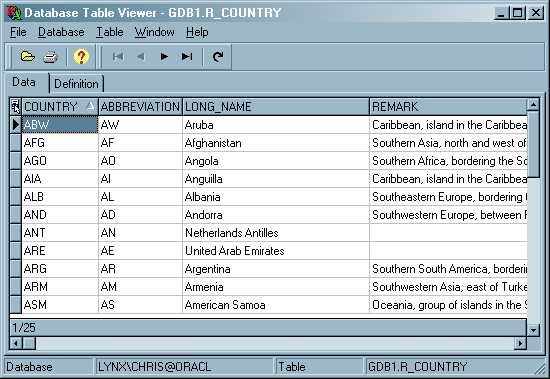Click the AI abbreviation cell
550x379 pixels.
(140, 179)
